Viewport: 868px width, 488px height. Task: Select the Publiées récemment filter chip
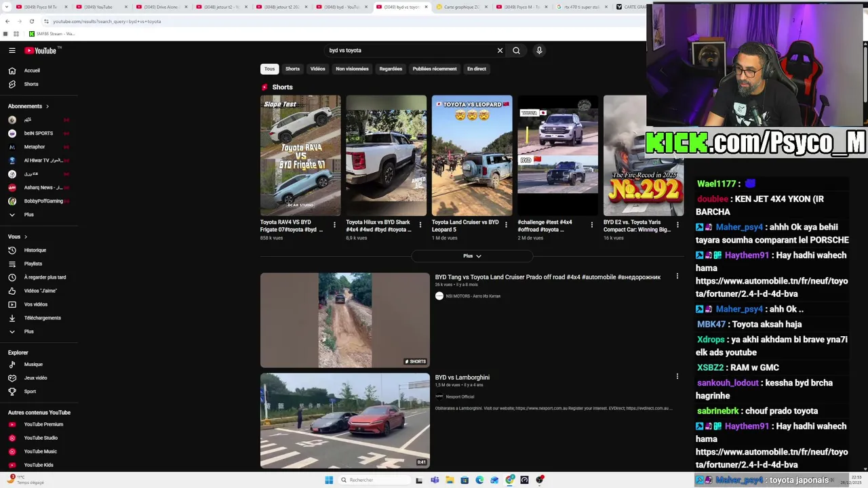point(435,68)
